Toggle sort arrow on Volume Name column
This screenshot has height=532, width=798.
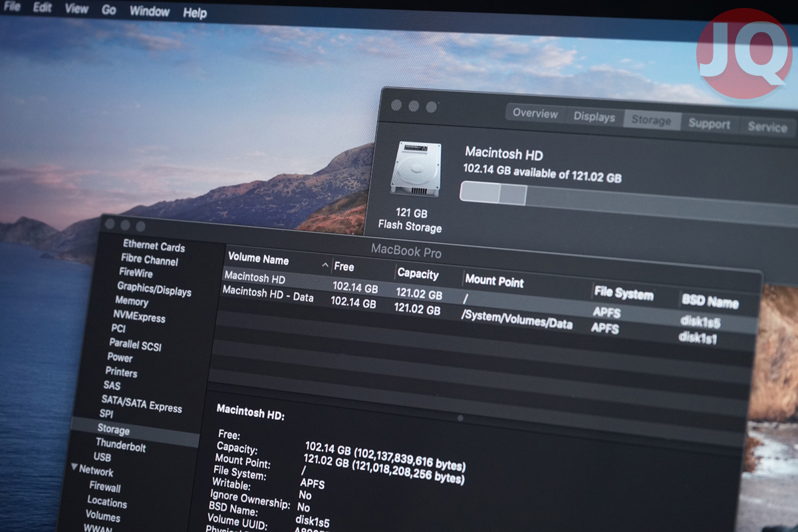point(325,265)
